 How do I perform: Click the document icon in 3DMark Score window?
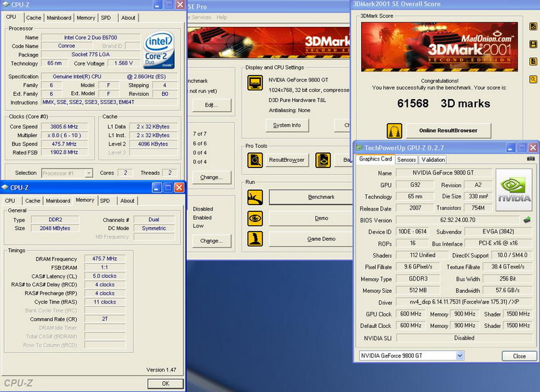pyautogui.click(x=533, y=61)
